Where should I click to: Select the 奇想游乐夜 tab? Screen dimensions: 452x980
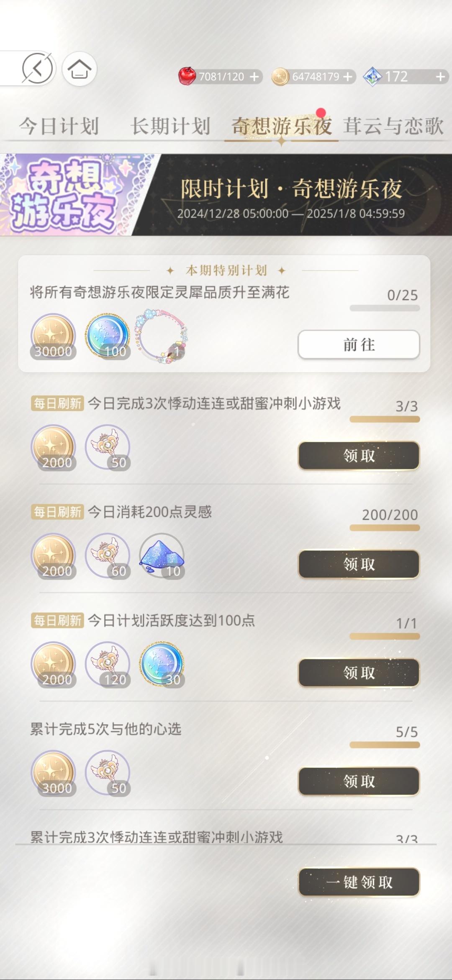(282, 126)
